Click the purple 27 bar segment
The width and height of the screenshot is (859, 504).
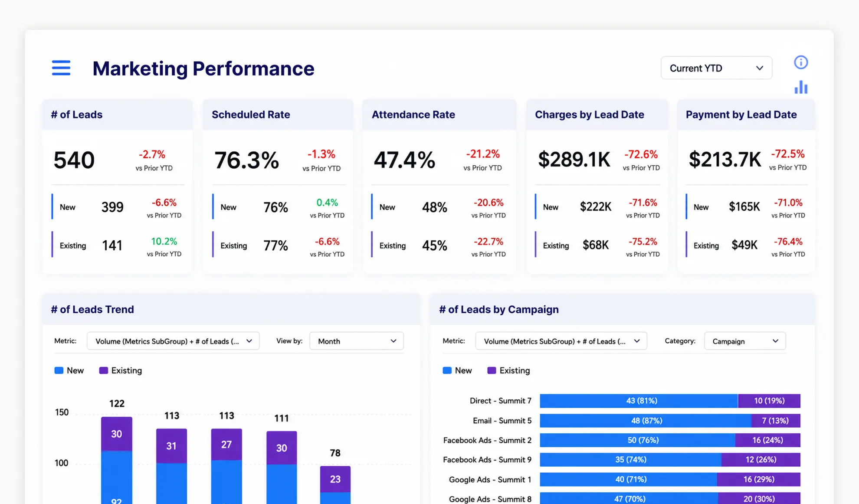click(x=226, y=445)
